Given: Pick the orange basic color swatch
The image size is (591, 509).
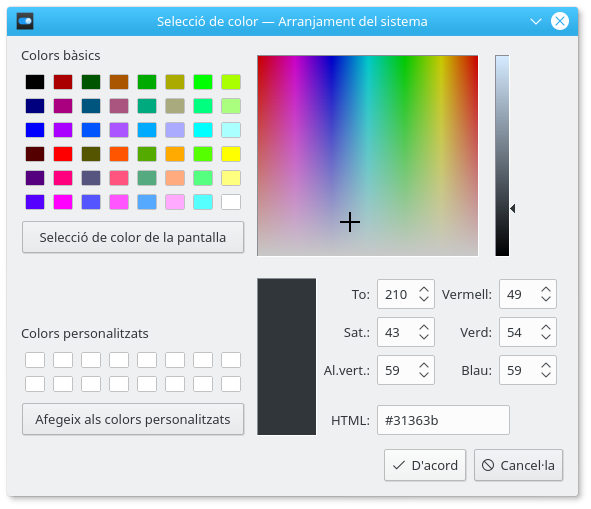Looking at the screenshot, I should [175, 154].
